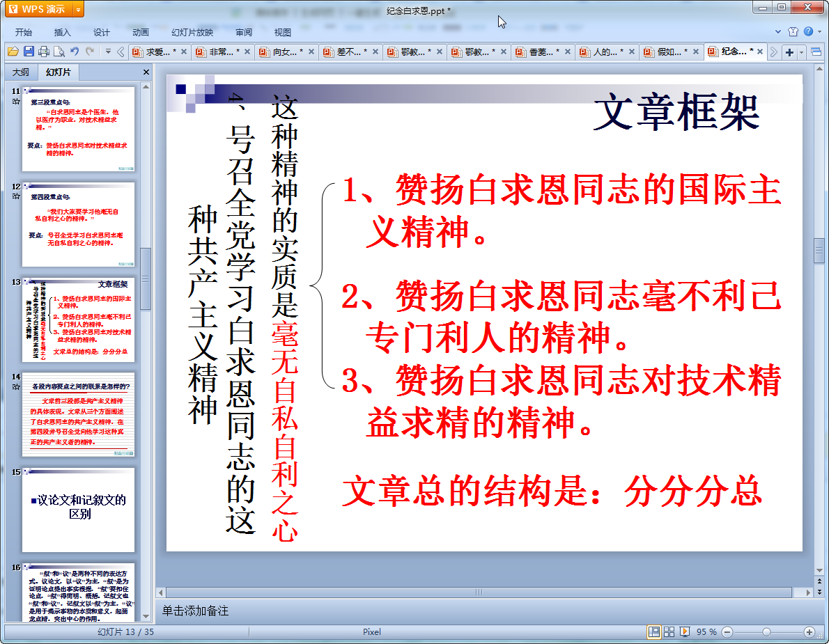Open the 幻灯片放映 menu
Viewport: 829px width, 644px height.
tap(192, 32)
